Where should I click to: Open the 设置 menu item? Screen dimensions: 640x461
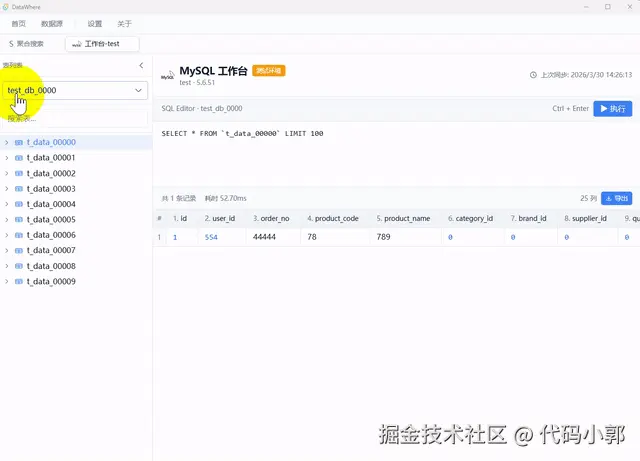pos(95,24)
